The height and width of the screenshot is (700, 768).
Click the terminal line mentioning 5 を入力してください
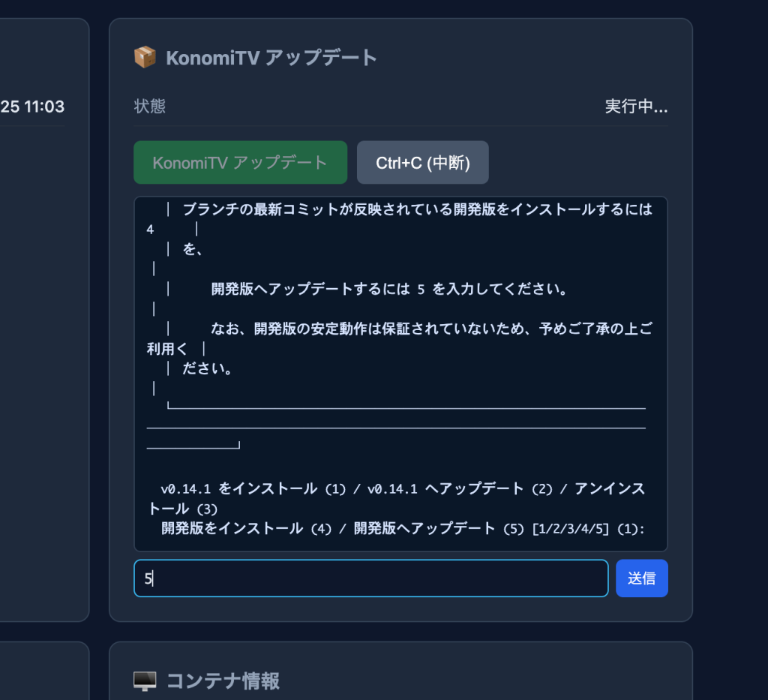(389, 289)
